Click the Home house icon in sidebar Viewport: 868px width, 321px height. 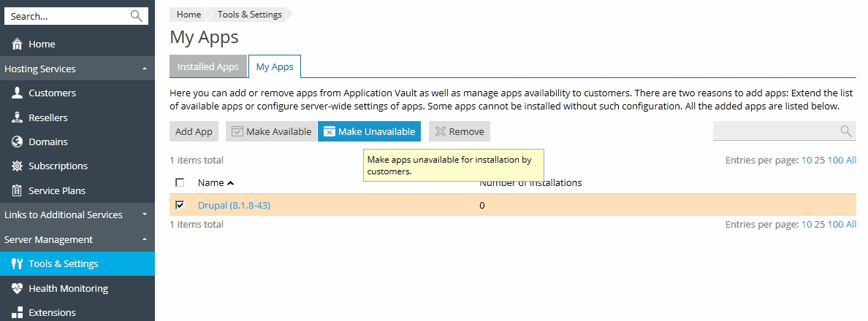click(18, 45)
